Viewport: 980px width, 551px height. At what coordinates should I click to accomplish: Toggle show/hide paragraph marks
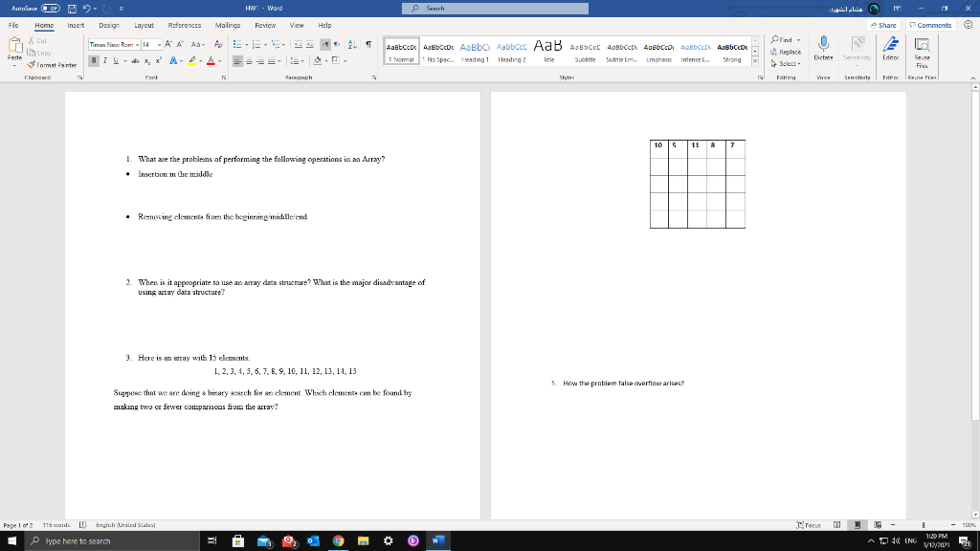[x=368, y=45]
